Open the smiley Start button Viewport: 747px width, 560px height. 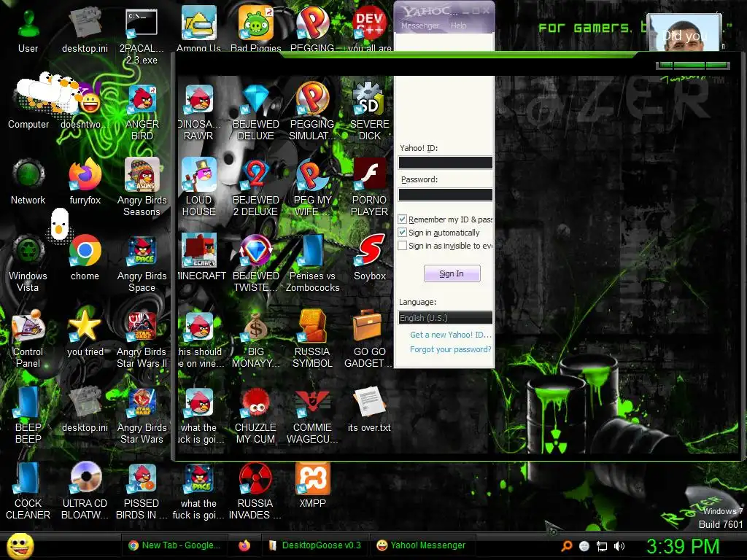[20, 546]
